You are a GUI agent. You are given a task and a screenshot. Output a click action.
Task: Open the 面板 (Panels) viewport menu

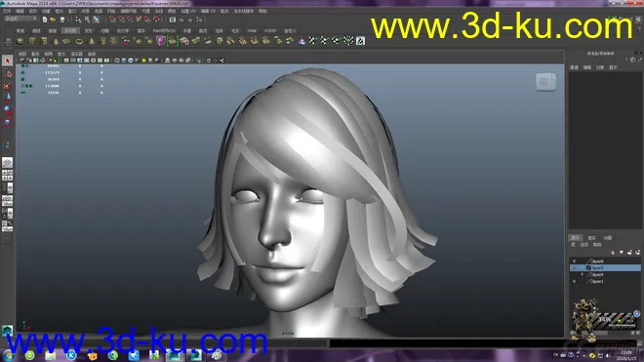[x=92, y=54]
